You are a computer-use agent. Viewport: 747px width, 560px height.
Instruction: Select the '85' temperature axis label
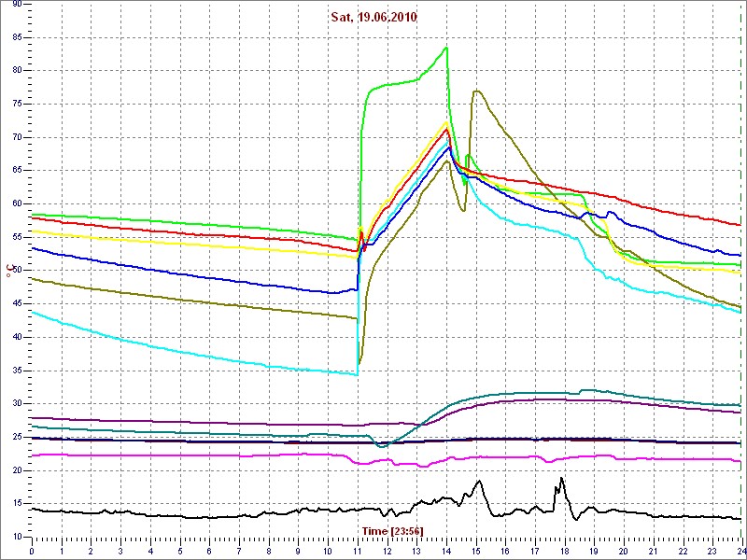tap(16, 37)
